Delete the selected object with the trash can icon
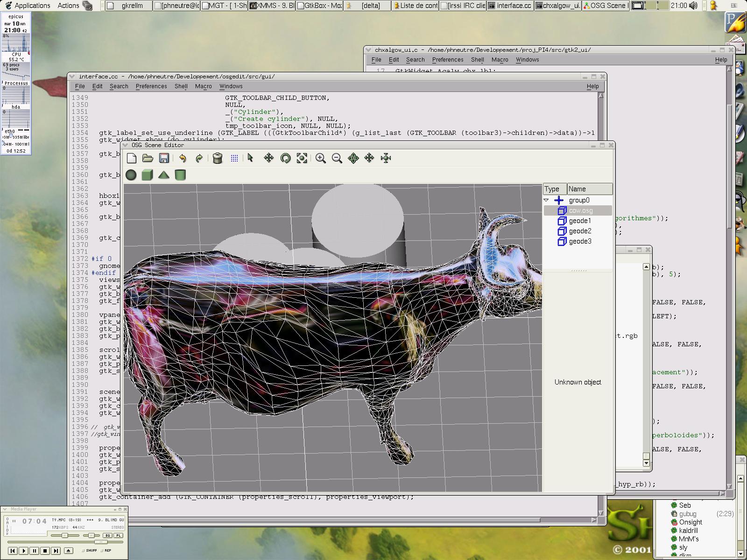 click(x=217, y=158)
